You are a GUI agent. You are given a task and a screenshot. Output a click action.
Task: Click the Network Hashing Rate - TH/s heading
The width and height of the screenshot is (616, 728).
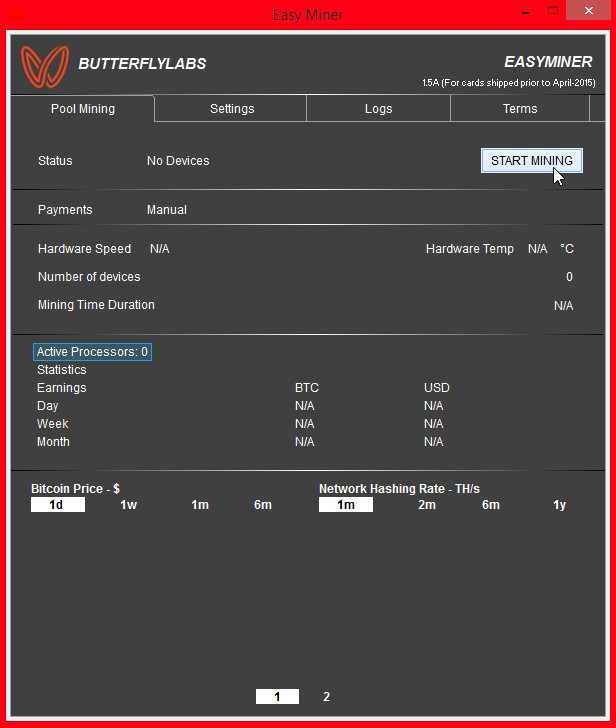click(x=399, y=488)
